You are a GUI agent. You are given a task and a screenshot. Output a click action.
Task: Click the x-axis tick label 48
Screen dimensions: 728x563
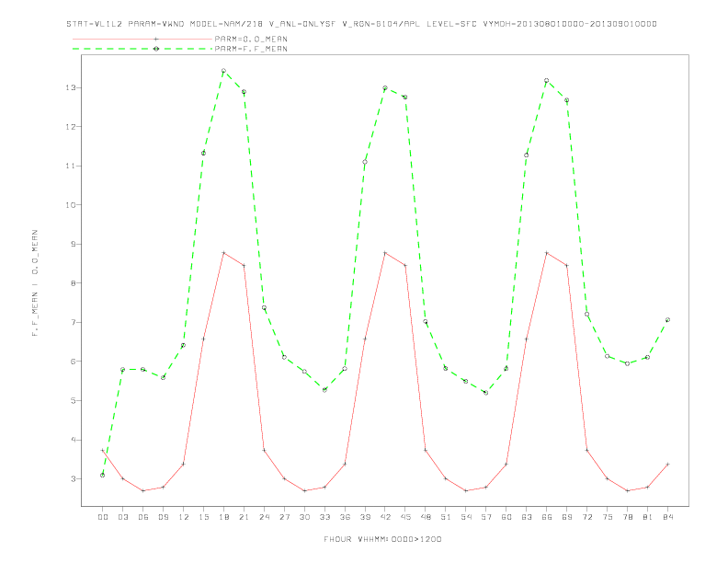[x=426, y=517]
